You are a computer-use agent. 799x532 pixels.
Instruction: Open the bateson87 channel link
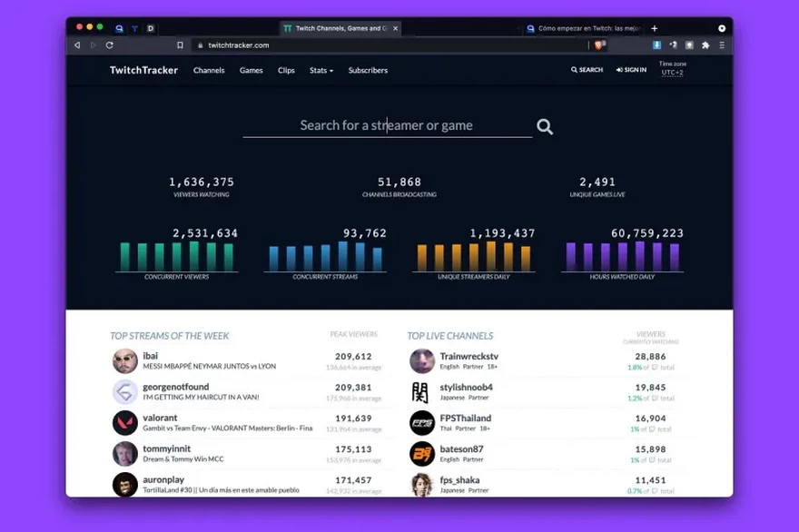(x=461, y=449)
